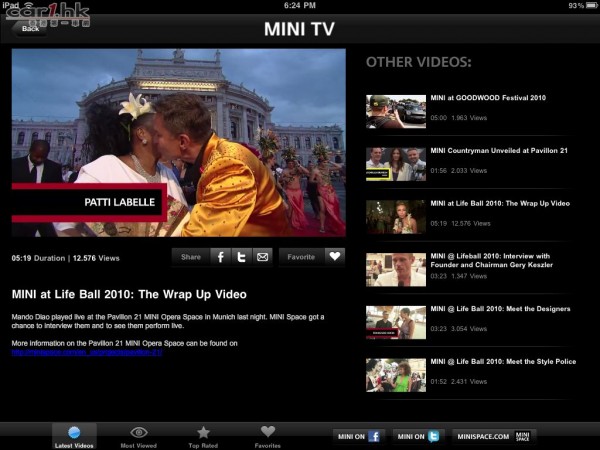Select title 'MINI at GOODWOOD Festival 2010'
Viewport: 600px width, 450px height.
pyautogui.click(x=488, y=98)
